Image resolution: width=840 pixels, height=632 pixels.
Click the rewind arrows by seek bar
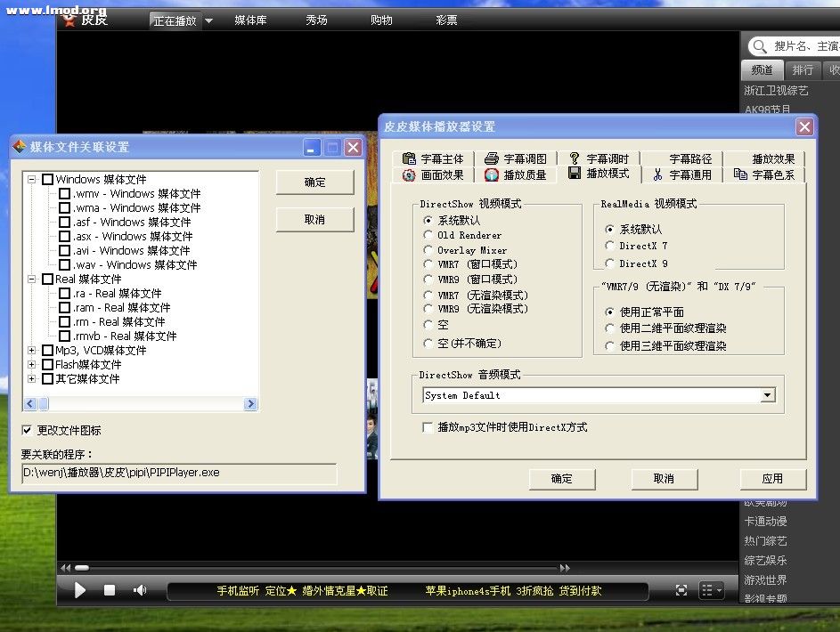(x=65, y=568)
